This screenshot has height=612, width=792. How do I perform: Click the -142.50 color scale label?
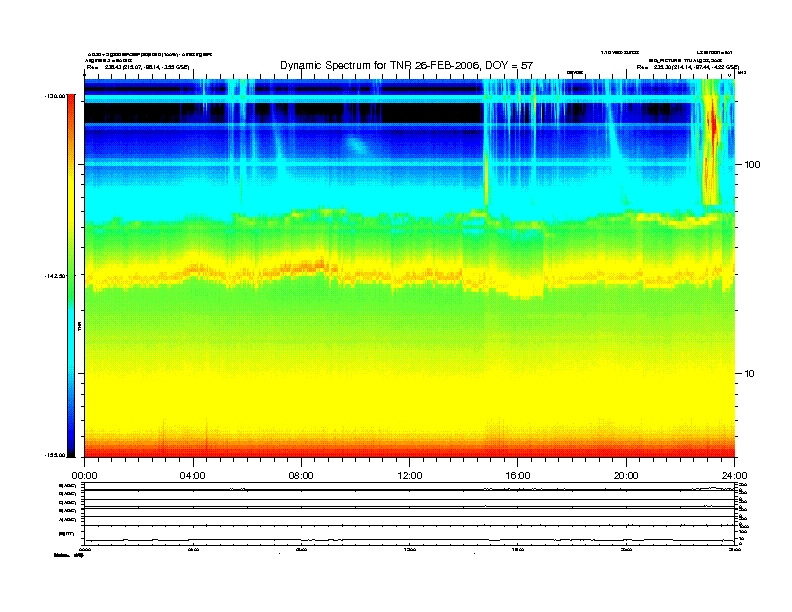[x=55, y=276]
